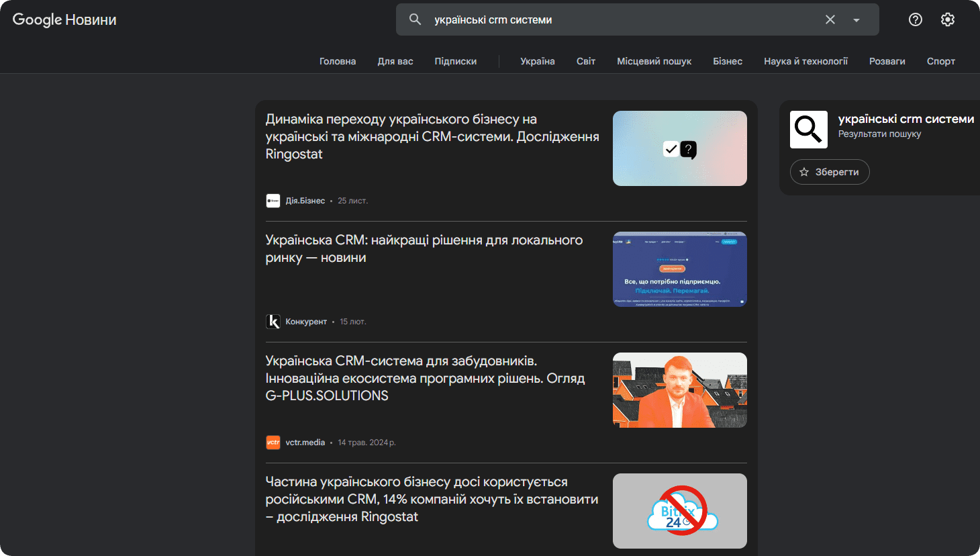This screenshot has width=980, height=556.
Task: Open article 'Динаміка переходу українського бізнесу'
Action: [432, 136]
